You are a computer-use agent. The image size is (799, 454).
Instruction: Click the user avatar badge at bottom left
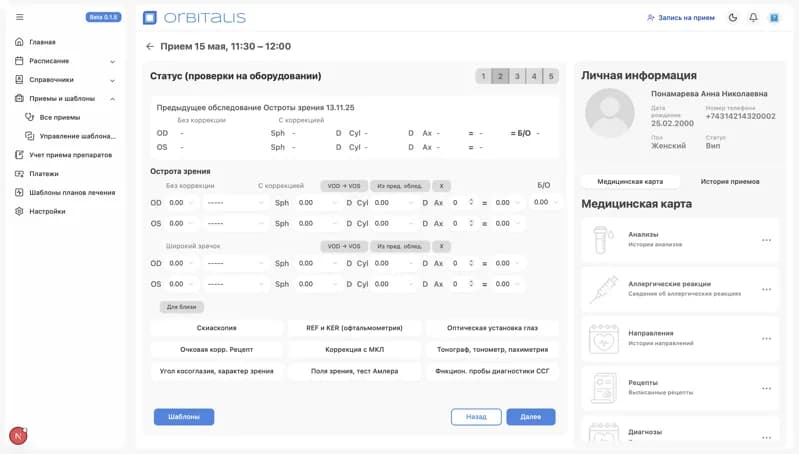click(x=18, y=436)
